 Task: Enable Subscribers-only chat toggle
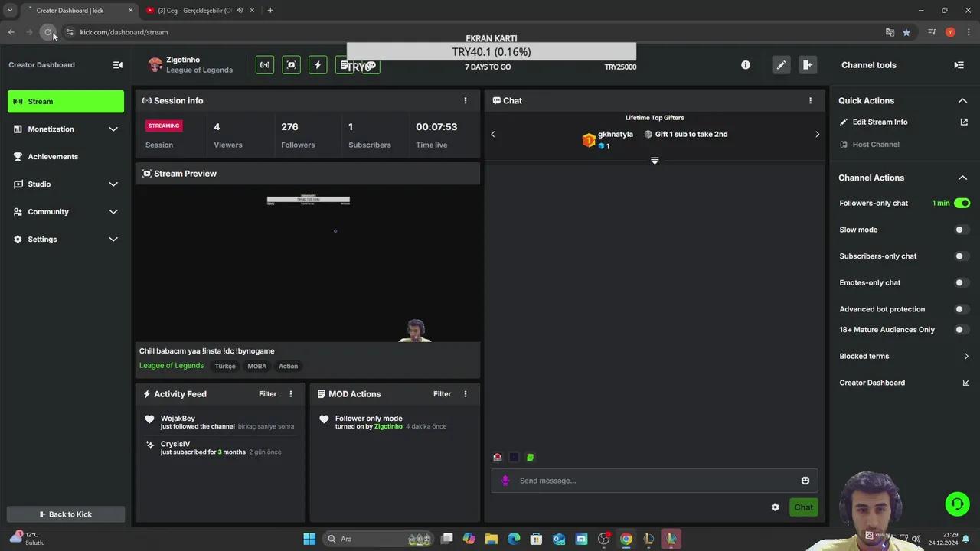[x=962, y=256]
